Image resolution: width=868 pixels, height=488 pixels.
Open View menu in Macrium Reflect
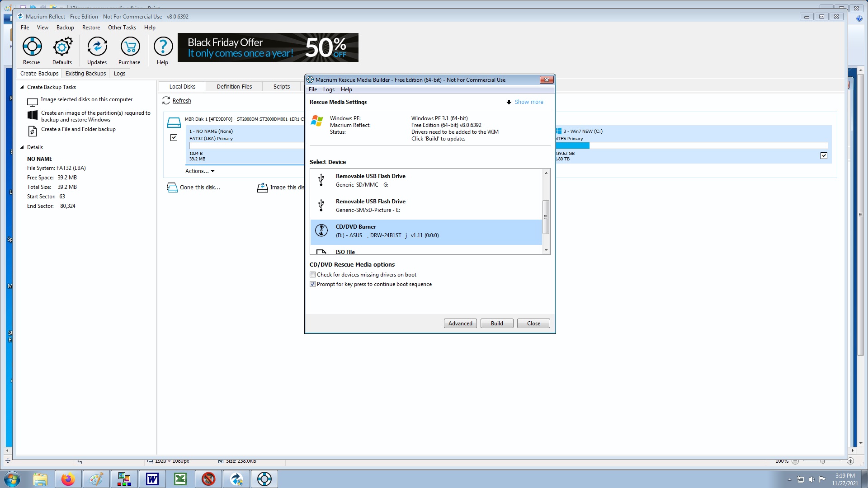click(x=42, y=28)
